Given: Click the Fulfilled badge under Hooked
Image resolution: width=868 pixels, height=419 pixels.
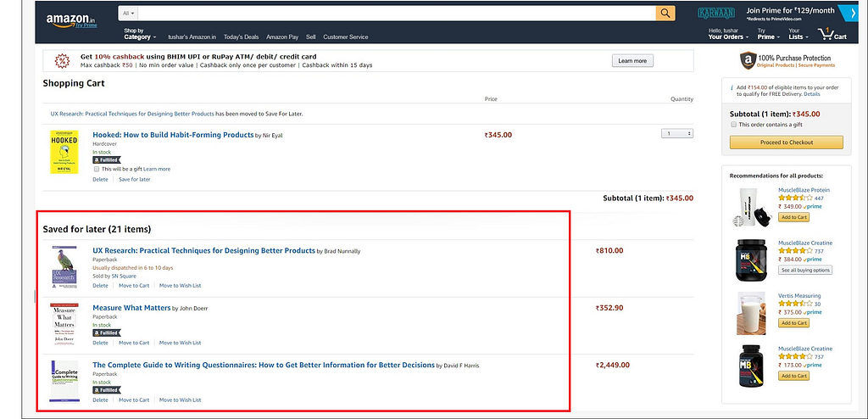Looking at the screenshot, I should tap(106, 159).
